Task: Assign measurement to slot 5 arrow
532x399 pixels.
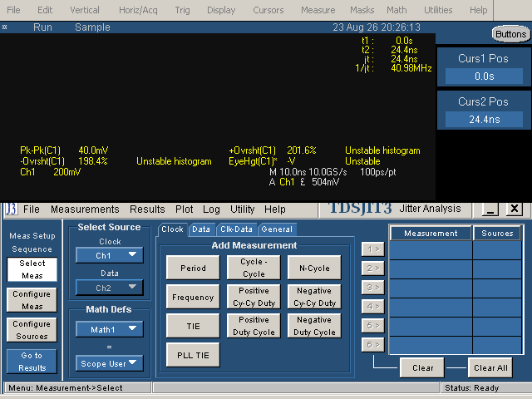Action: tap(372, 326)
